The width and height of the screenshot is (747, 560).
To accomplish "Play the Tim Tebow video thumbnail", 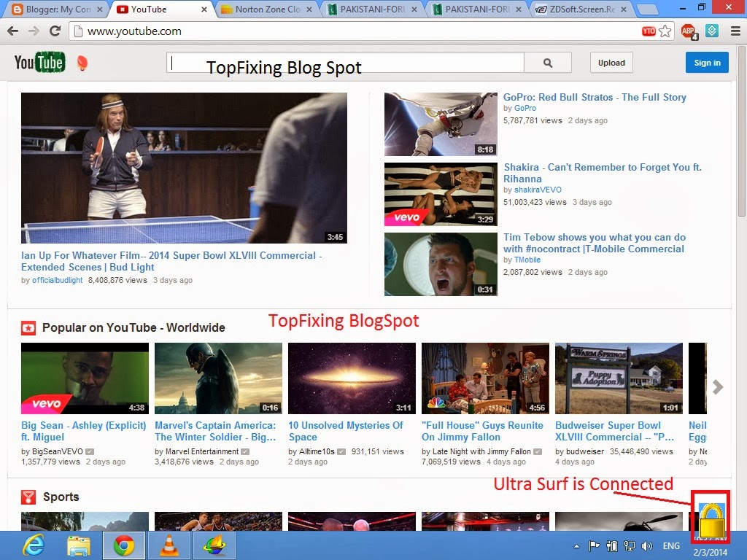I will [x=441, y=264].
